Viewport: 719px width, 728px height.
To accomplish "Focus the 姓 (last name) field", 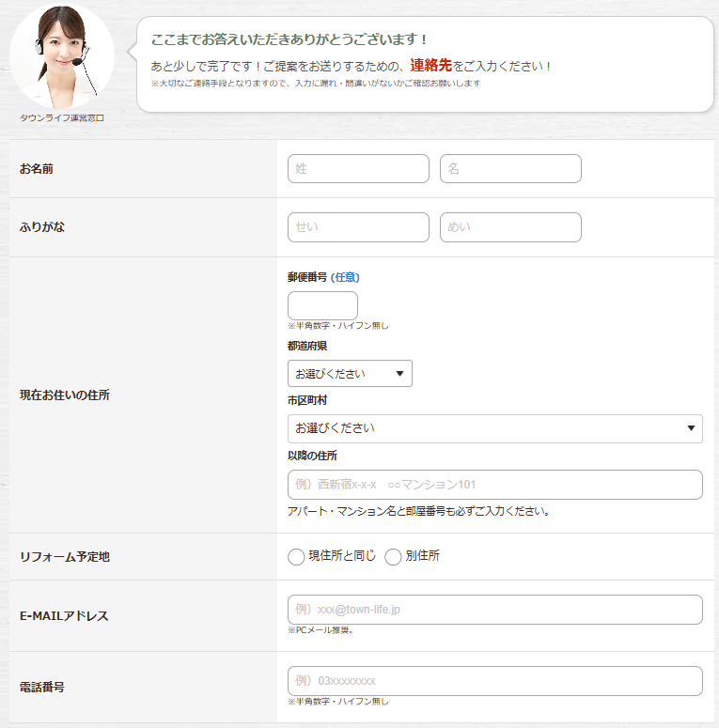I will (x=358, y=169).
